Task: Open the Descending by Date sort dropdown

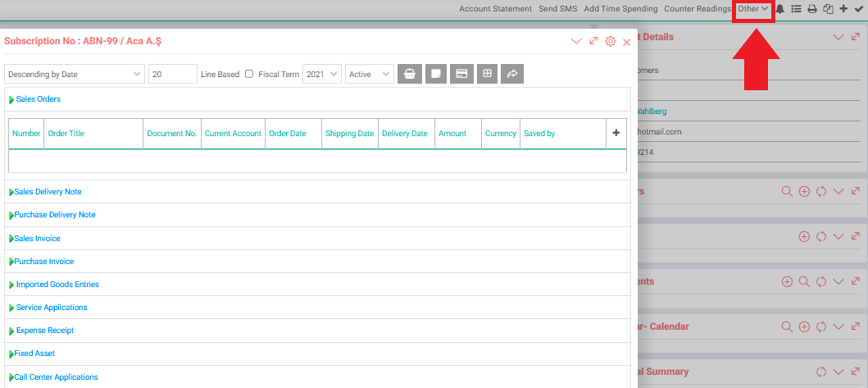Action: click(75, 74)
